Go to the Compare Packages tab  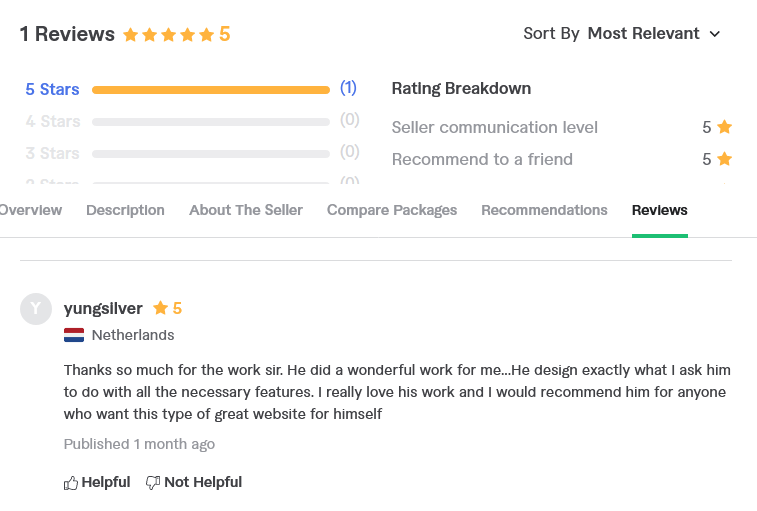point(392,210)
